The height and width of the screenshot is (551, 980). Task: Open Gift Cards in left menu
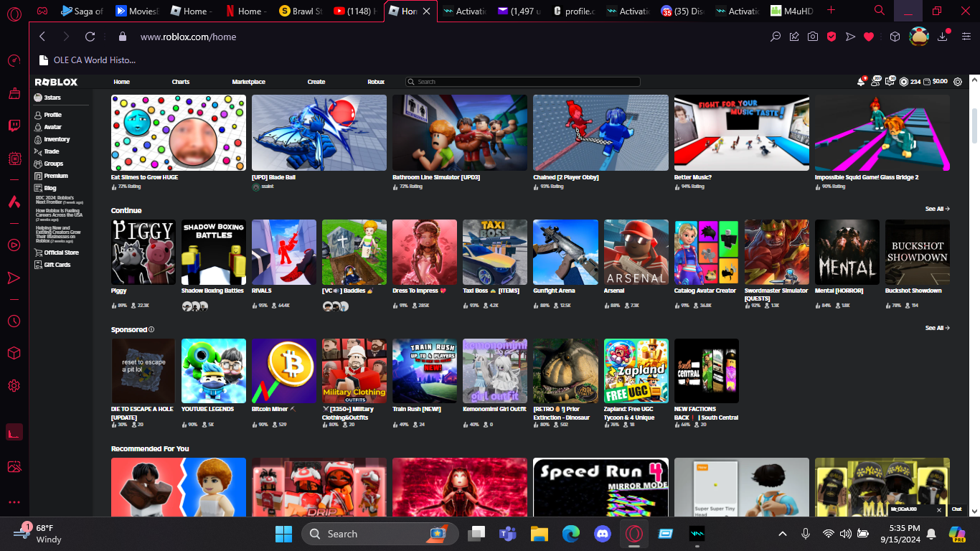[x=57, y=265]
